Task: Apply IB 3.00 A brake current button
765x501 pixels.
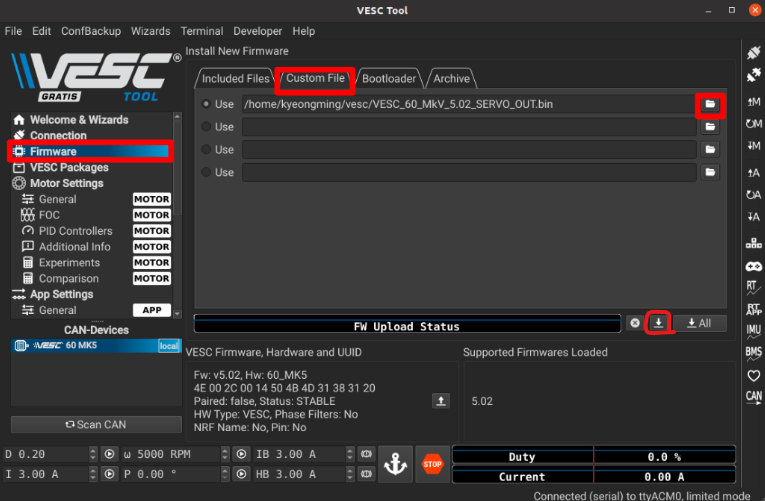Action: point(366,454)
